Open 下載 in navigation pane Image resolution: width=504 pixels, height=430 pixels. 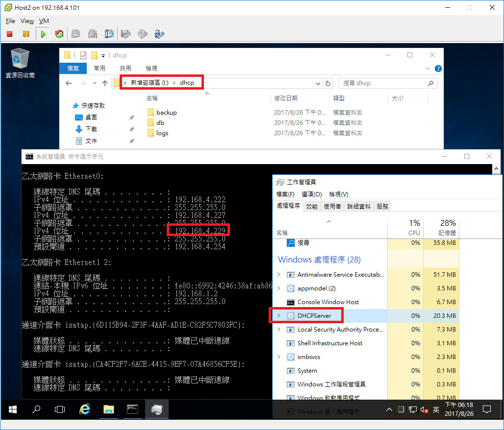coord(86,129)
